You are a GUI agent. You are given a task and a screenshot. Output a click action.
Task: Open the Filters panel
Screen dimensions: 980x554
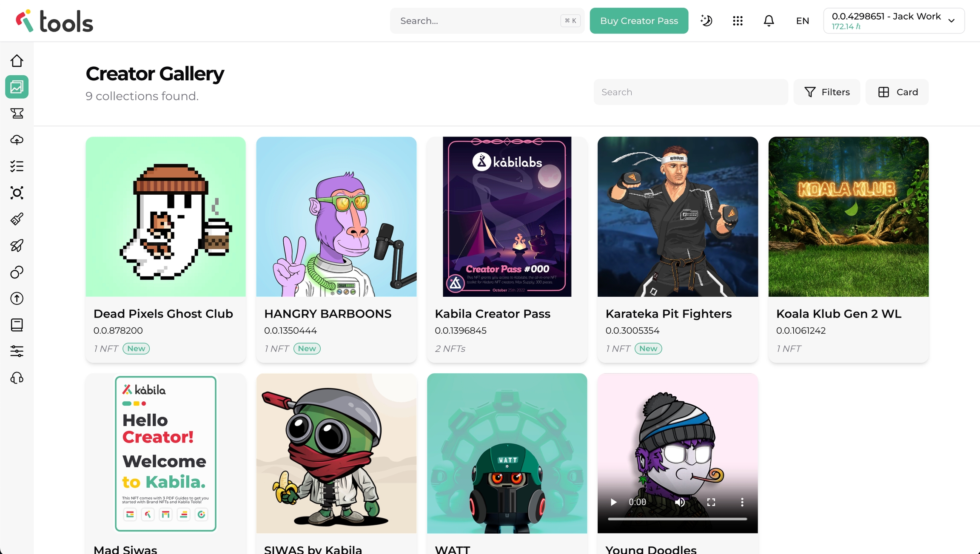coord(827,92)
